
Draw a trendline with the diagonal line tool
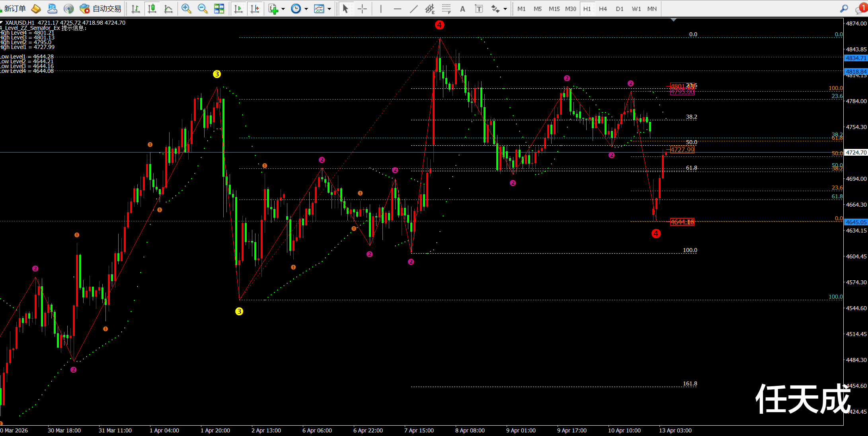[x=414, y=9]
